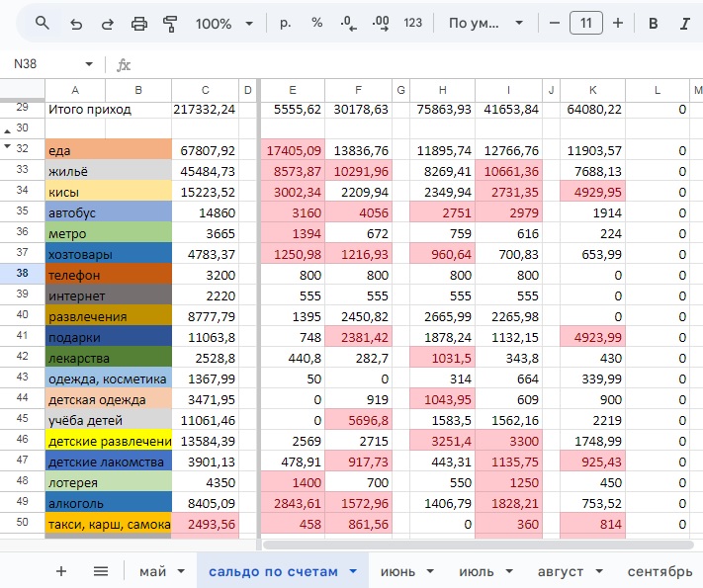This screenshot has height=588, width=703.
Task: Select the 'метро' category cell
Action: pyautogui.click(x=108, y=232)
